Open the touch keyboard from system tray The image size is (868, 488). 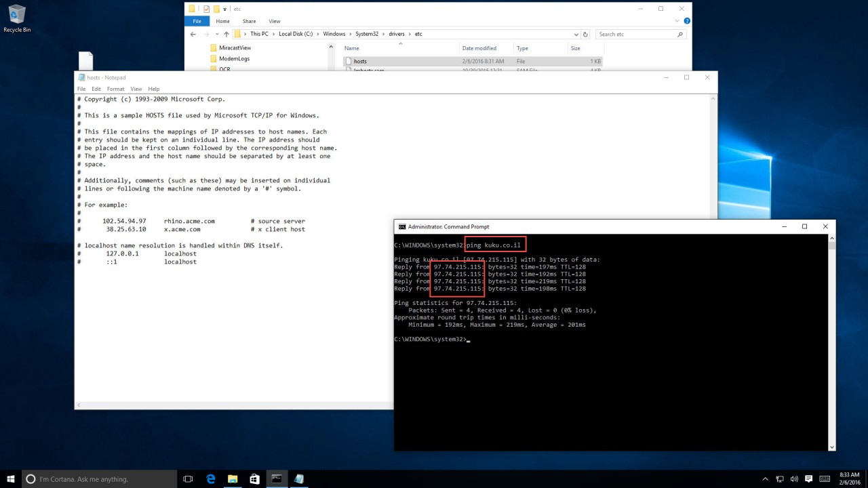pos(825,479)
